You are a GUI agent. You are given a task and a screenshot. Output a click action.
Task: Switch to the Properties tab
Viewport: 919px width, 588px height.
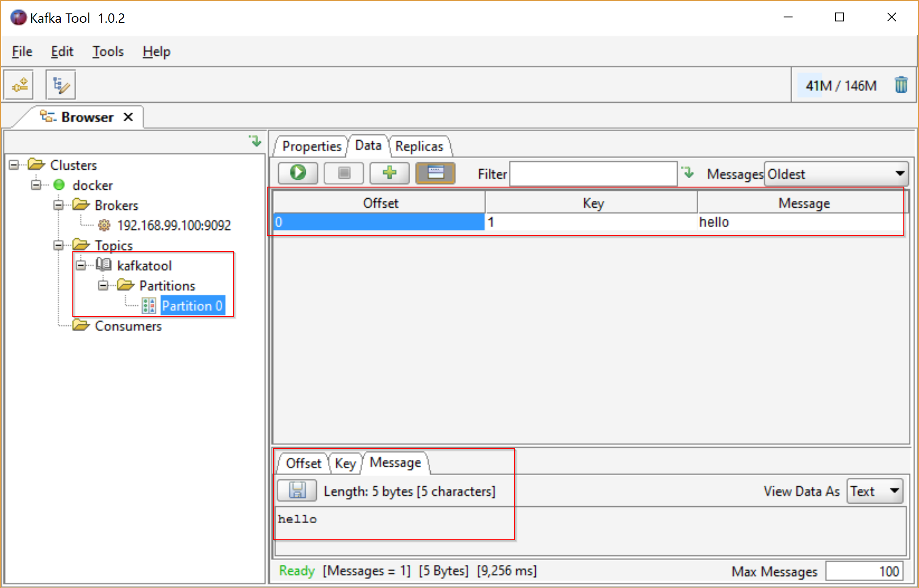[311, 146]
